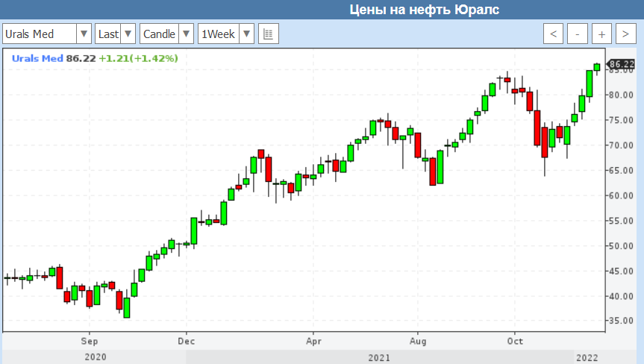The image size is (644, 364).
Task: Click the 70.00 price axis label
Action: 621,145
